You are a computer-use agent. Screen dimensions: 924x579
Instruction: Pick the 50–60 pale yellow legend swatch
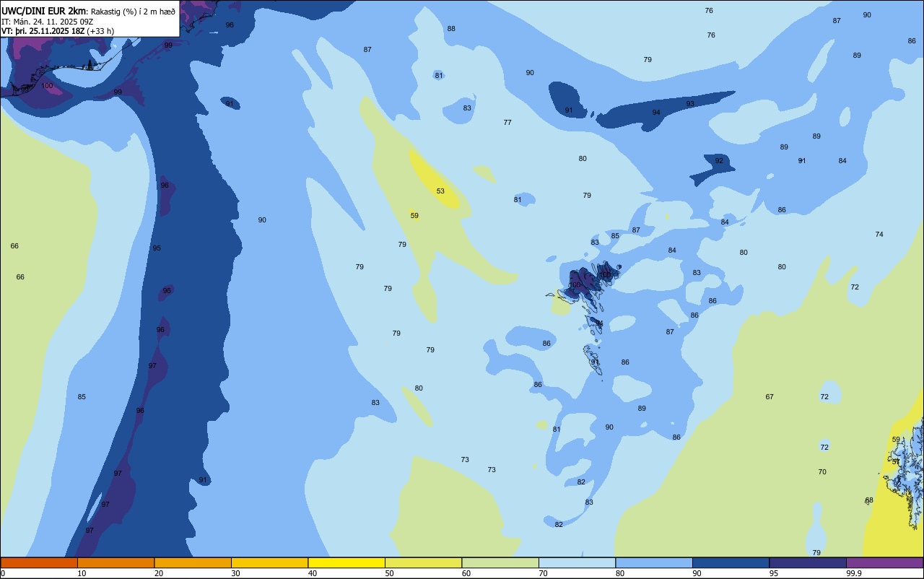pos(423,562)
